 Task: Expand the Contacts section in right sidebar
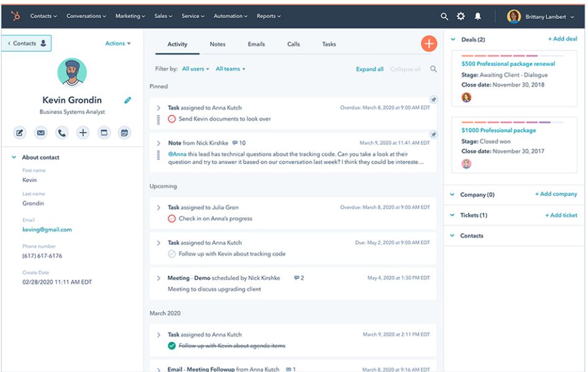point(452,236)
